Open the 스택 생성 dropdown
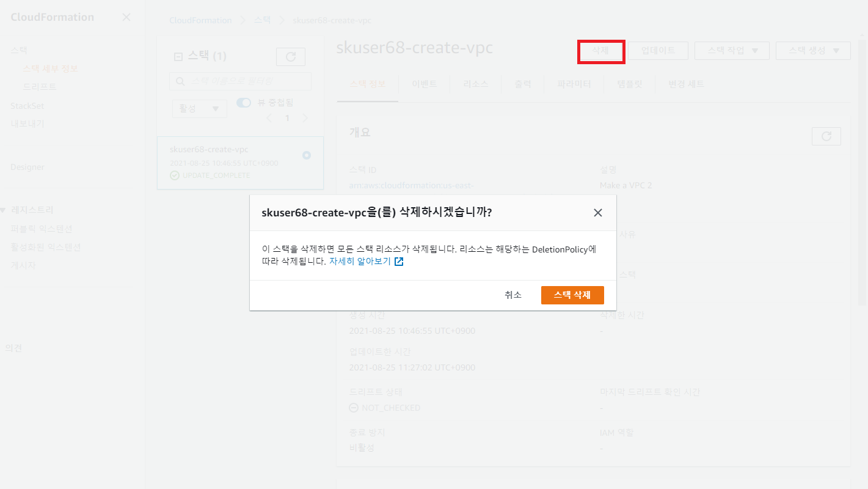Image resolution: width=868 pixels, height=489 pixels. click(813, 51)
